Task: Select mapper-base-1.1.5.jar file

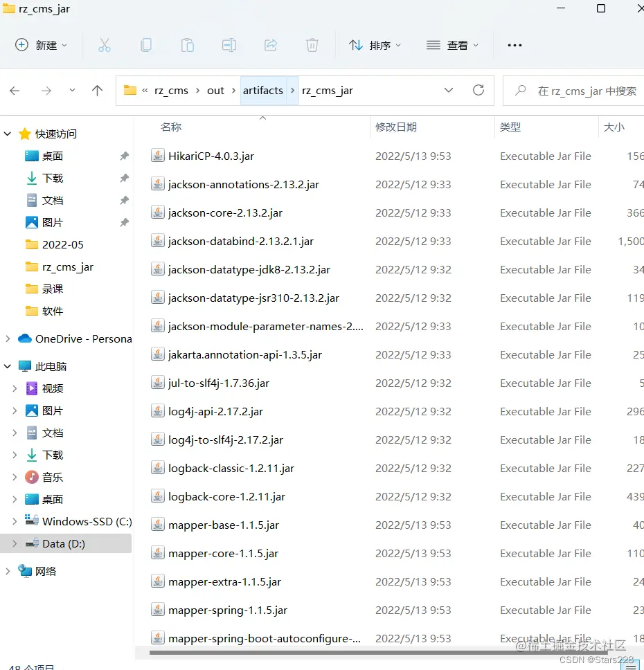Action: 224,525
